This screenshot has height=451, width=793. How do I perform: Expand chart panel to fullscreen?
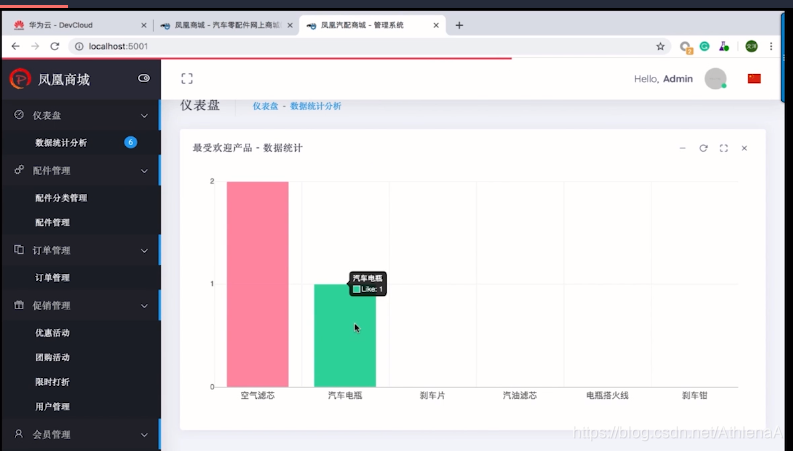tap(724, 148)
